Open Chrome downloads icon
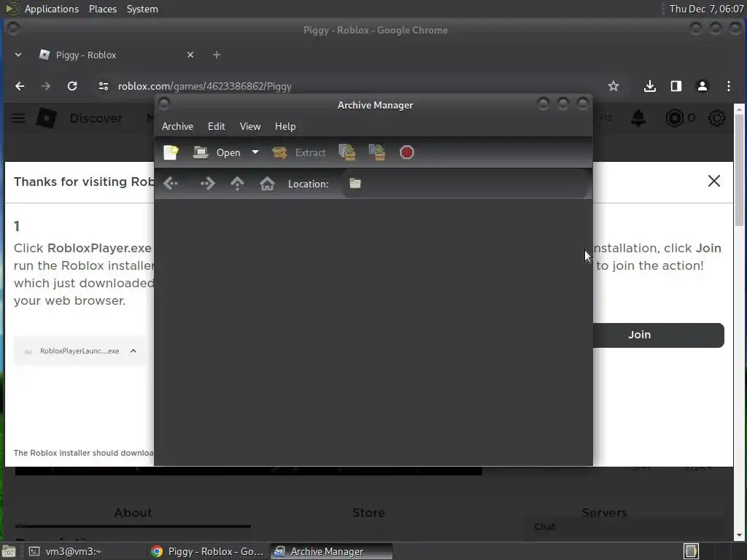 point(650,86)
